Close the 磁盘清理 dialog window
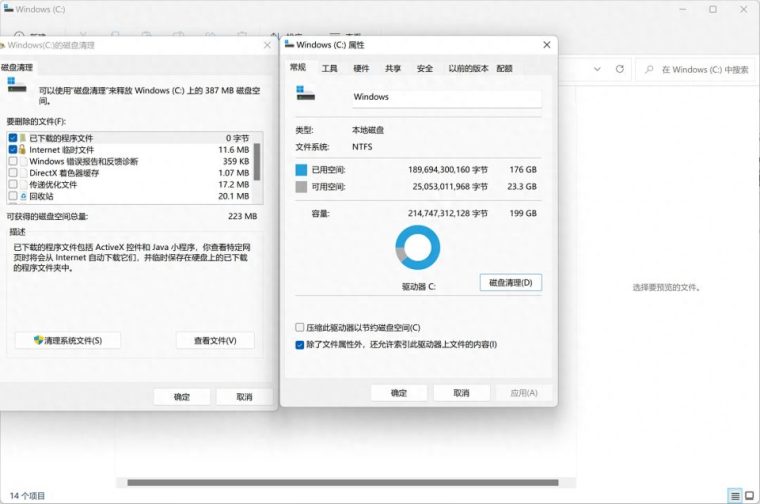 (x=267, y=45)
